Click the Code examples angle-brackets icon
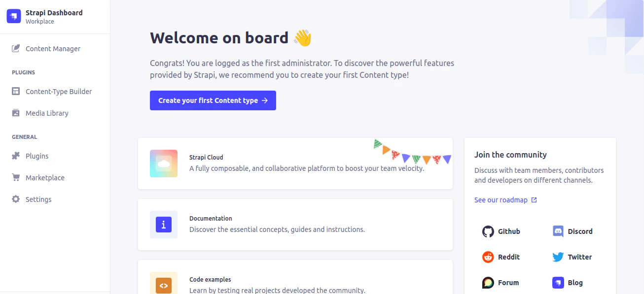 [163, 285]
